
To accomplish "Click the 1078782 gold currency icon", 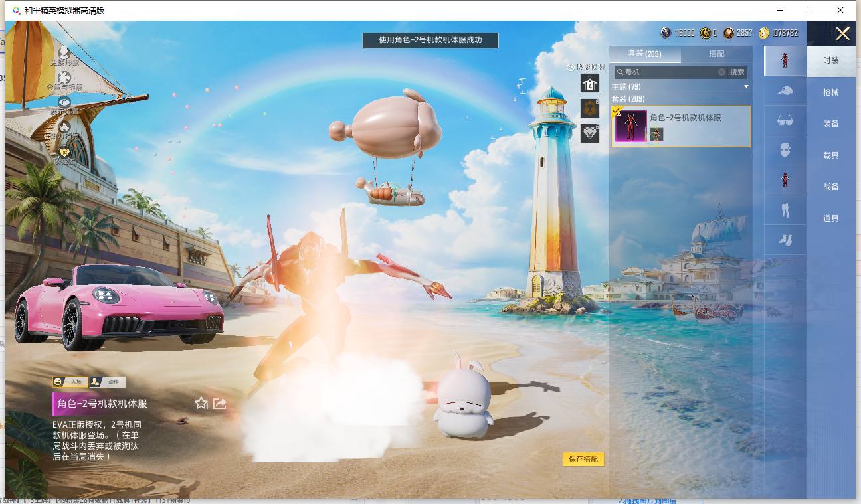I will click(x=764, y=33).
